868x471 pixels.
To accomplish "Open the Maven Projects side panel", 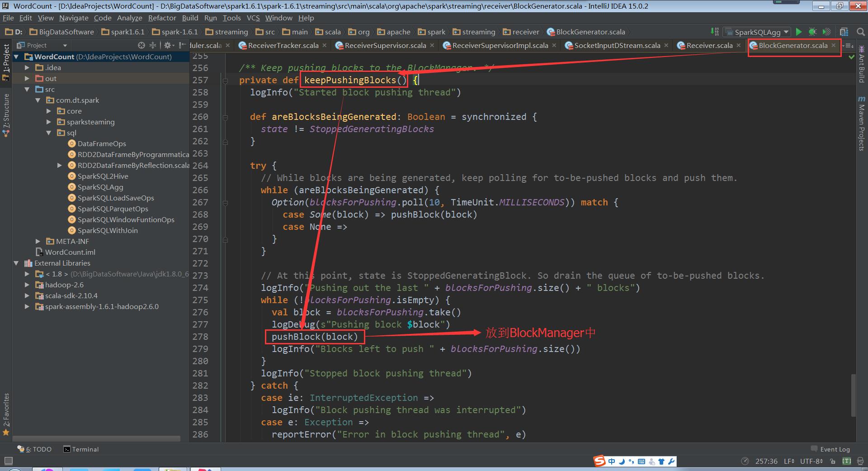I will (861, 123).
